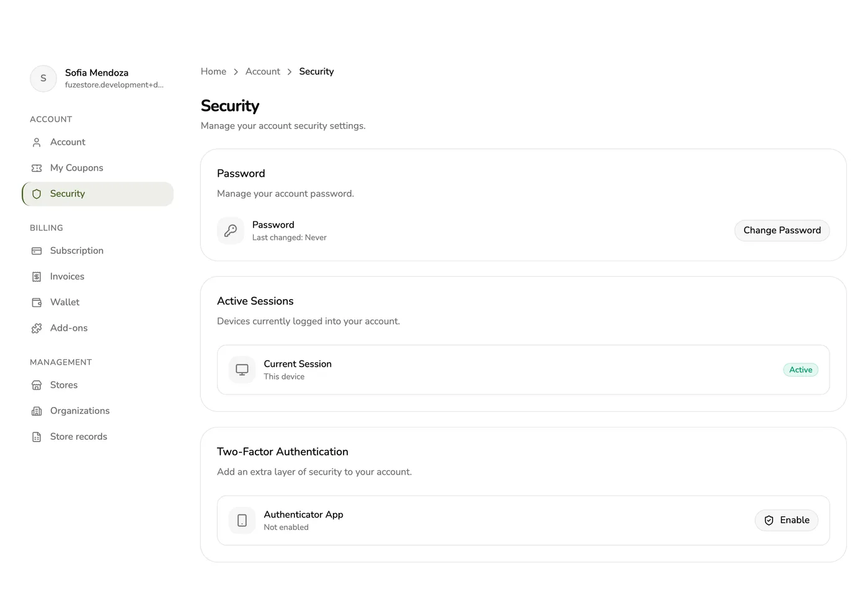Open Stores under Management
Image resolution: width=868 pixels, height=595 pixels.
pos(97,385)
